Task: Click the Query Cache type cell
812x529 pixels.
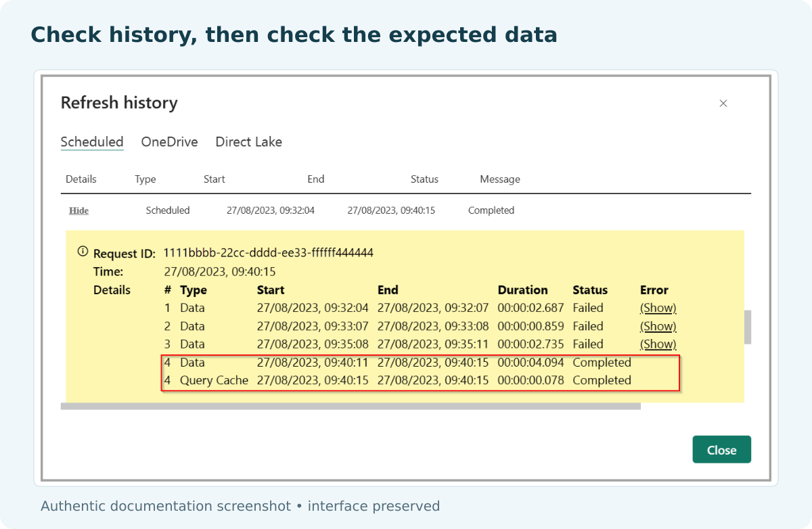Action: [214, 380]
